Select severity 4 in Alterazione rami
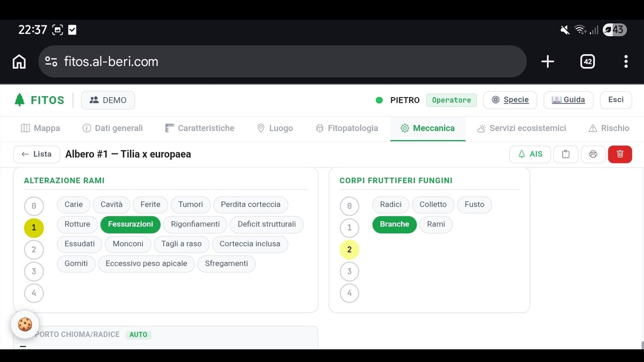 34,293
